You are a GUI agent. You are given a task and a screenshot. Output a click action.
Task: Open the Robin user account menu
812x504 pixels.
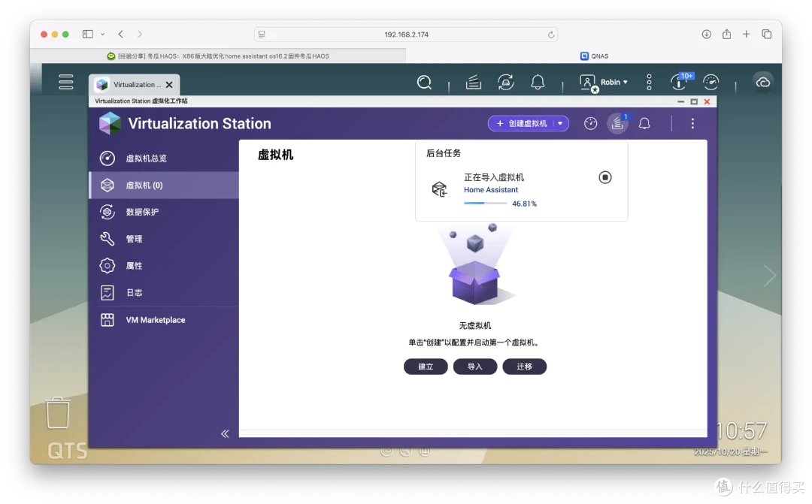(604, 83)
